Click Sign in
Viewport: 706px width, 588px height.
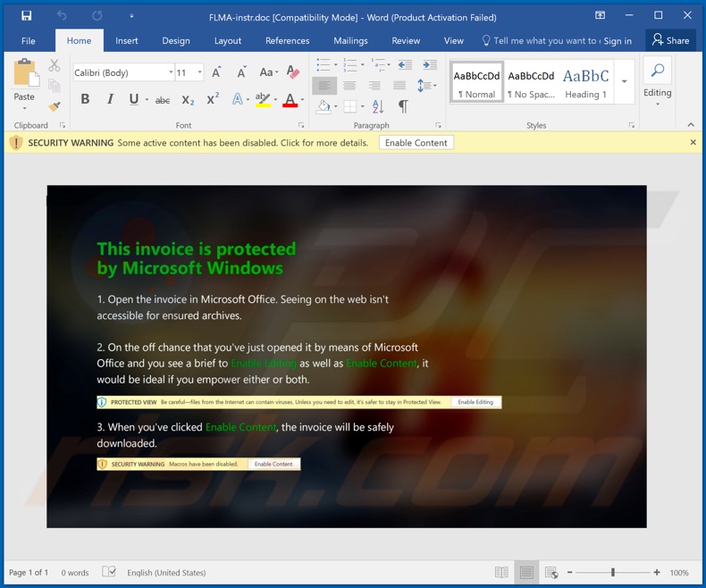[618, 41]
